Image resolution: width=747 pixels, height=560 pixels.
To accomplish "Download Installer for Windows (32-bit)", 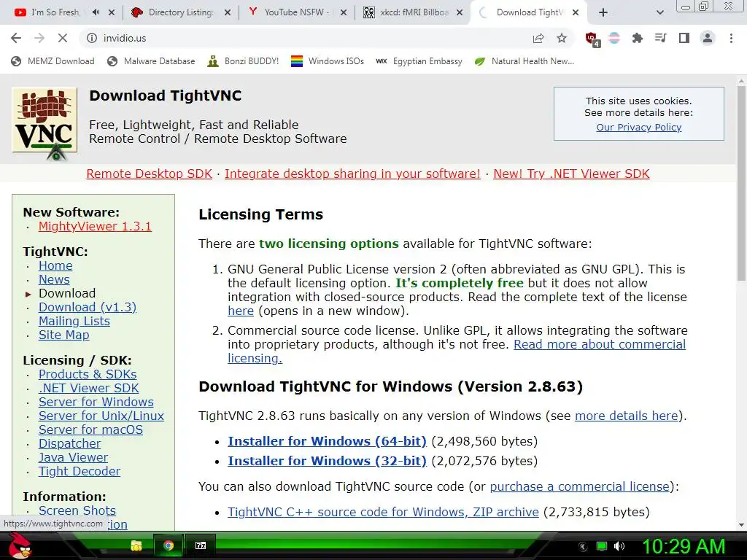I will [327, 461].
